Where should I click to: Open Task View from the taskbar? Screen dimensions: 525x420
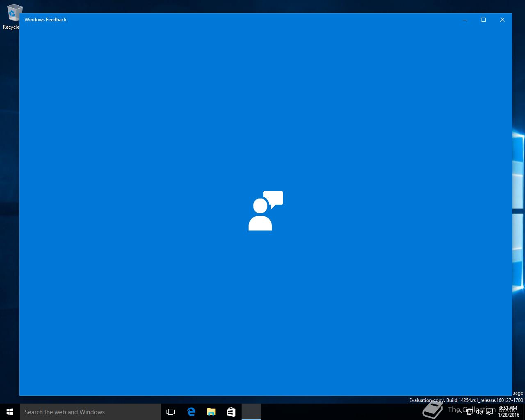click(171, 412)
